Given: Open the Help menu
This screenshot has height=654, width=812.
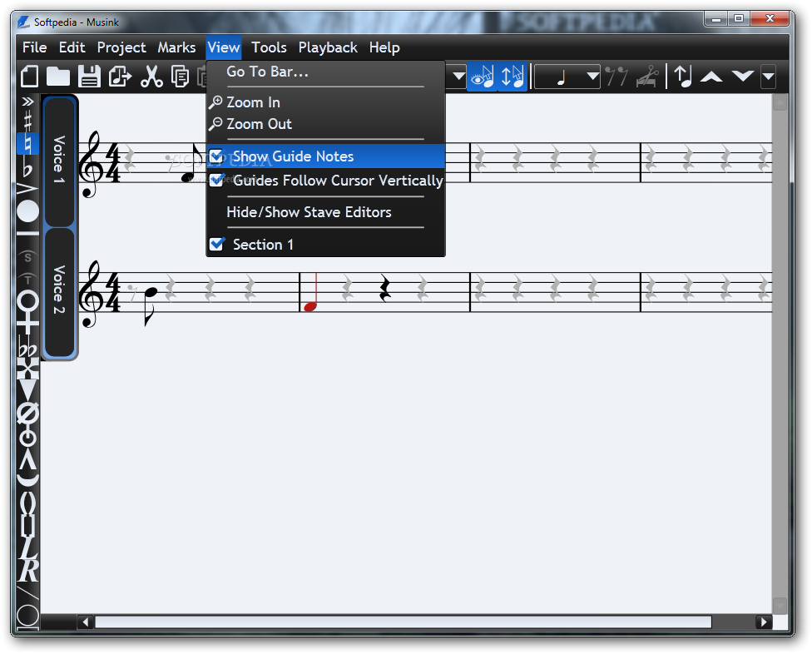Looking at the screenshot, I should (384, 47).
